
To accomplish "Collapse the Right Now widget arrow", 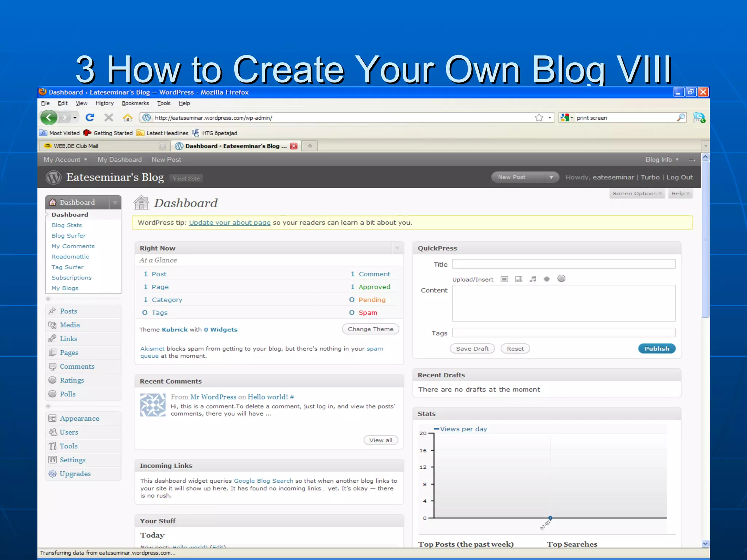I will click(x=398, y=248).
